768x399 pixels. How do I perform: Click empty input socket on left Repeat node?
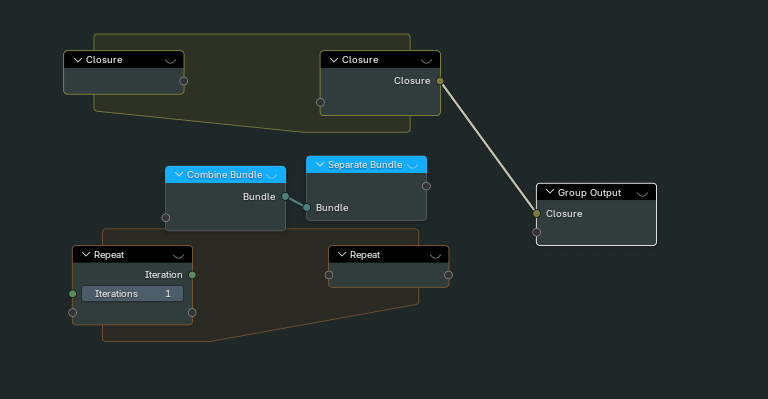click(x=72, y=312)
